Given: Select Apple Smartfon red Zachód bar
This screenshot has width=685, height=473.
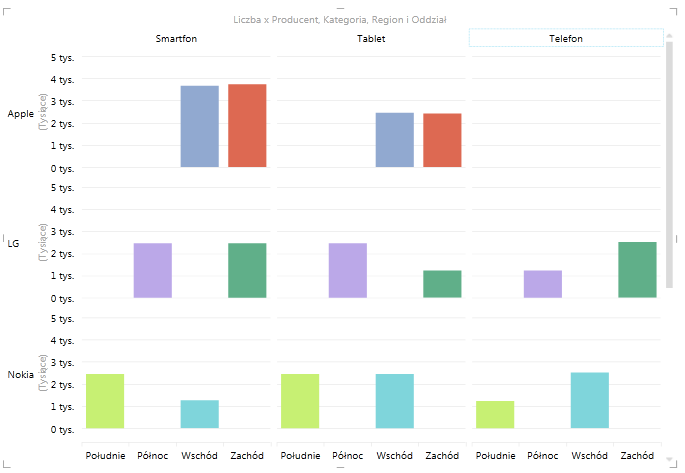Looking at the screenshot, I should click(x=247, y=126).
